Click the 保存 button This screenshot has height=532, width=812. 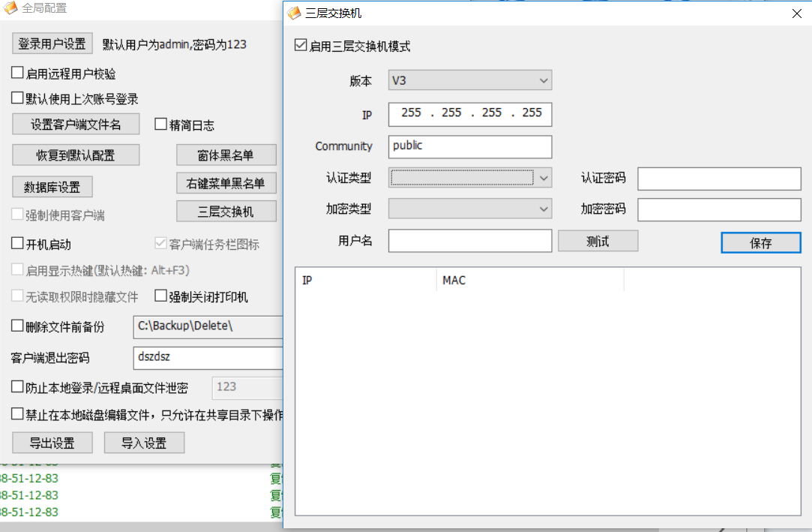click(x=760, y=243)
